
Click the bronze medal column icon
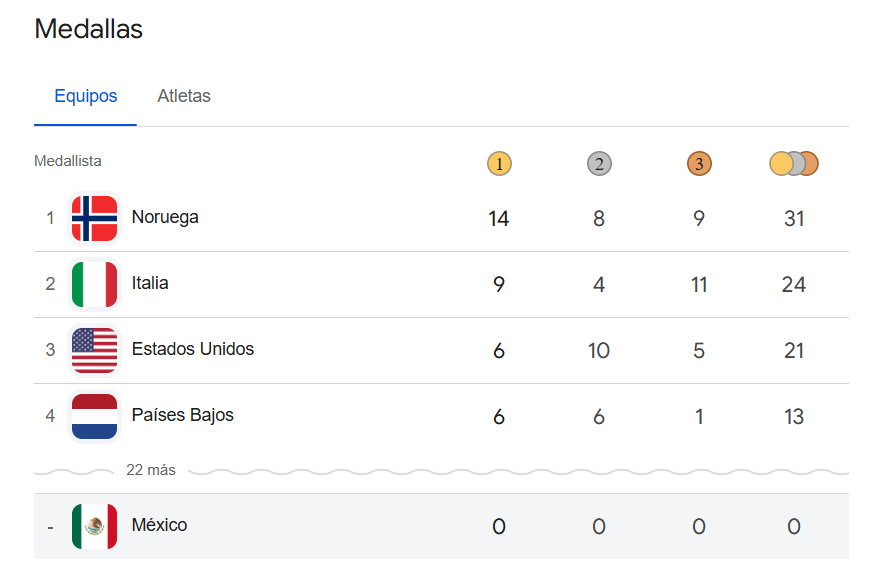(x=699, y=163)
